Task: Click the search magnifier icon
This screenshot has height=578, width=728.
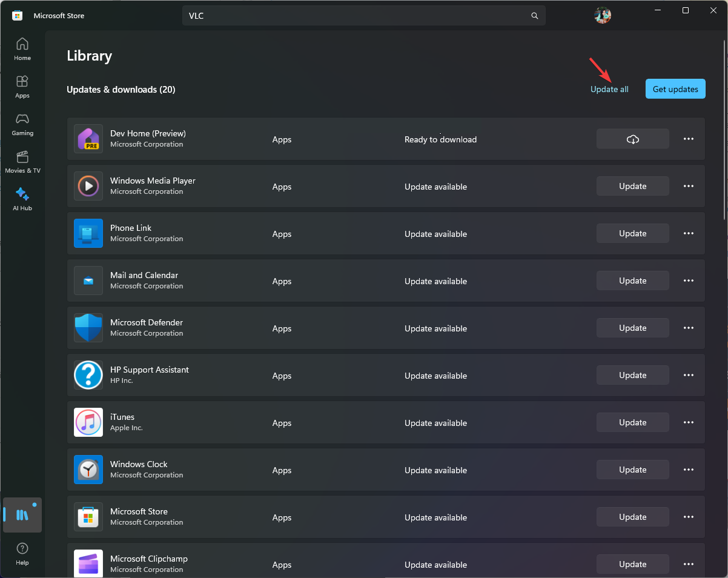Action: coord(535,16)
